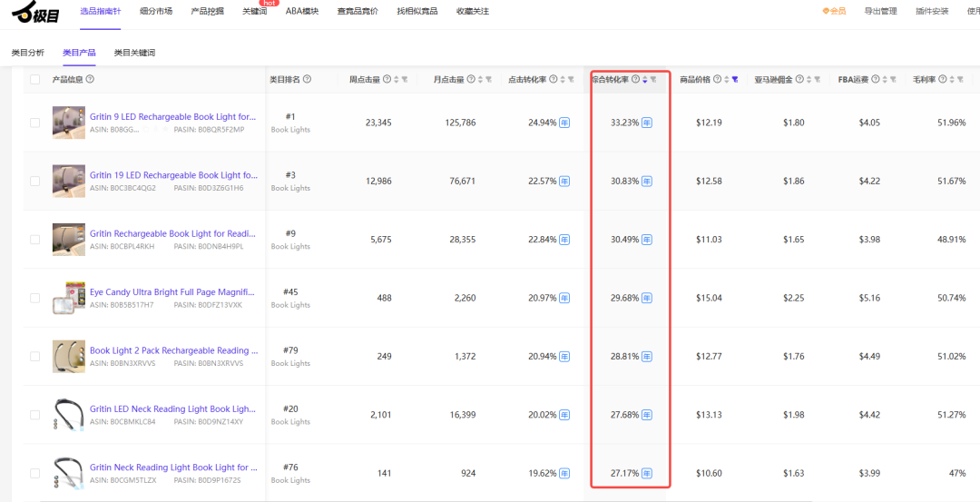The height and width of the screenshot is (502, 980).
Task: Open 关键词 in top navigation
Action: [x=254, y=11]
